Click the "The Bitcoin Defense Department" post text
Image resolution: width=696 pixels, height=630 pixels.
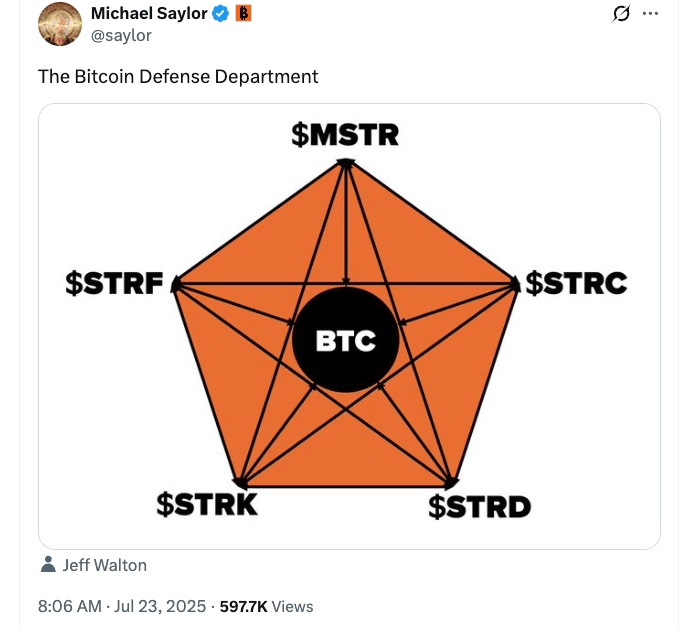[178, 76]
